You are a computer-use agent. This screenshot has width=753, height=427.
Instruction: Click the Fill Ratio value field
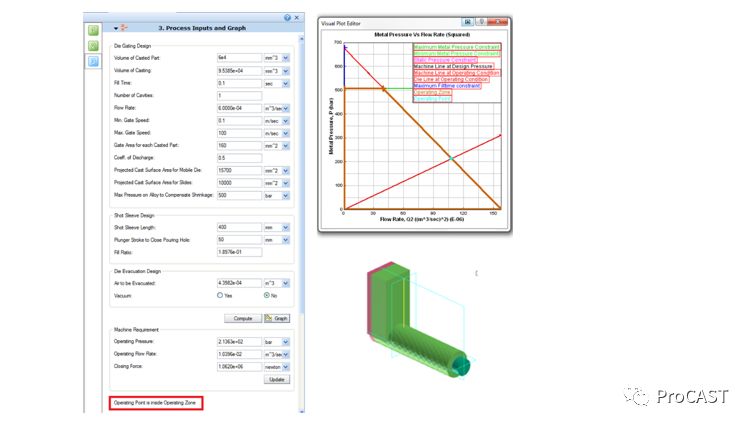(239, 252)
